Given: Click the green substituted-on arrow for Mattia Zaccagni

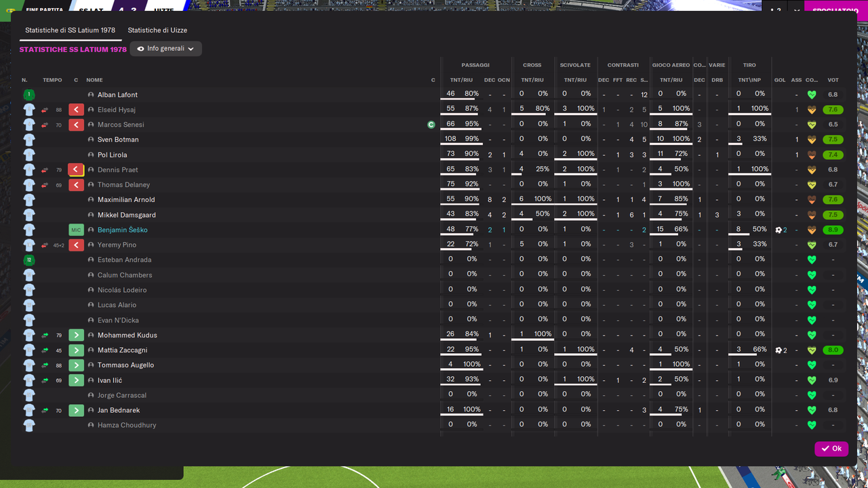Looking at the screenshot, I should pos(76,350).
